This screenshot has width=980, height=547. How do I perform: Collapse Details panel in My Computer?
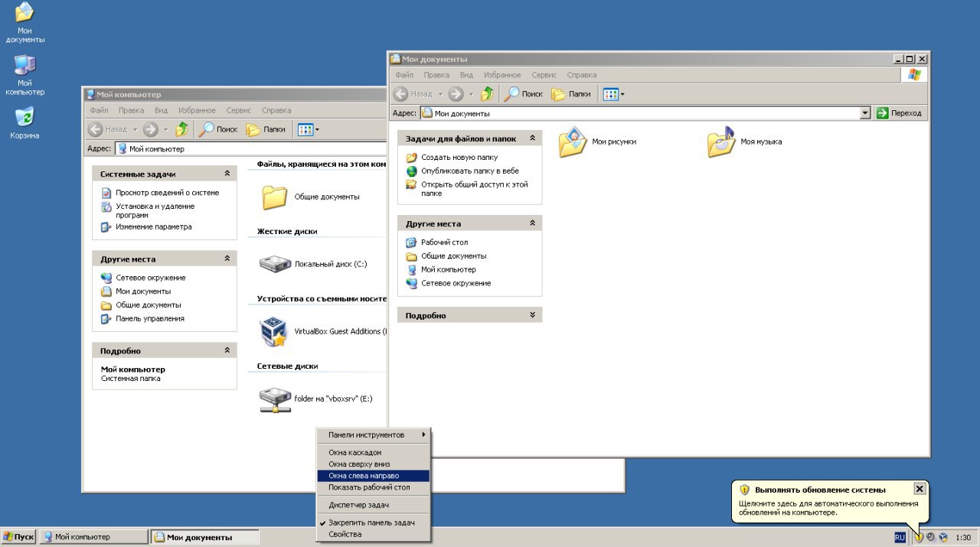(x=227, y=350)
